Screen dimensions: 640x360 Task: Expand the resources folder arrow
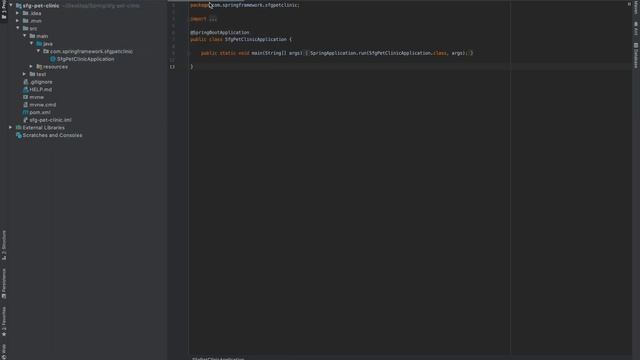pos(31,66)
